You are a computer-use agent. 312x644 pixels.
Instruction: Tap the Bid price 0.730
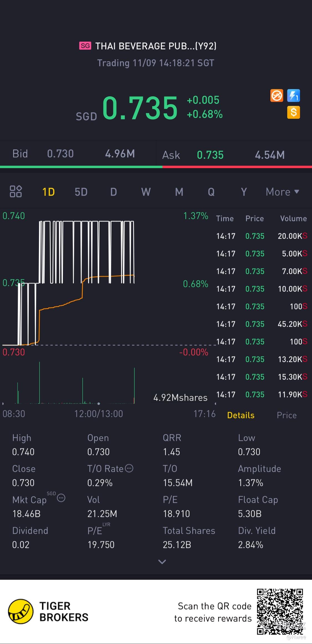pyautogui.click(x=60, y=154)
